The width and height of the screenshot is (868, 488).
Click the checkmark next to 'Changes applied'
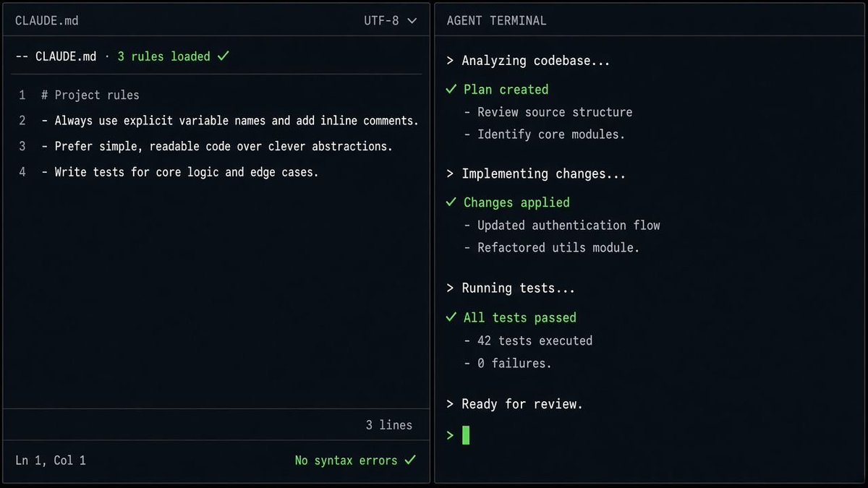tap(451, 202)
